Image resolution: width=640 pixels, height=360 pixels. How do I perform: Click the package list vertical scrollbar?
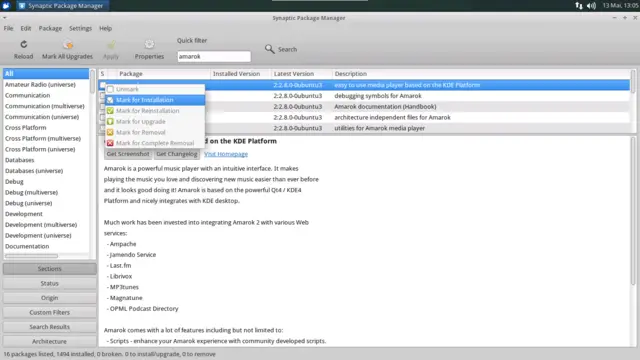coord(633,82)
